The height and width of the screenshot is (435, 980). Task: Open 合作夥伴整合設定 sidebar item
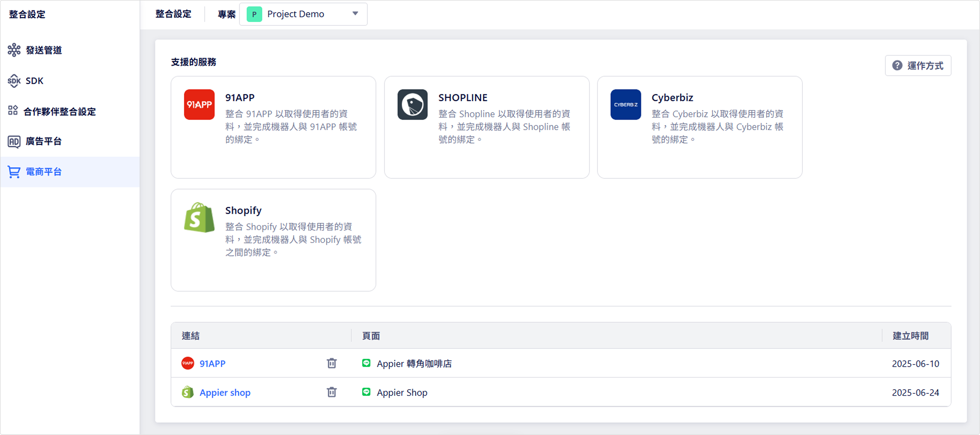59,111
